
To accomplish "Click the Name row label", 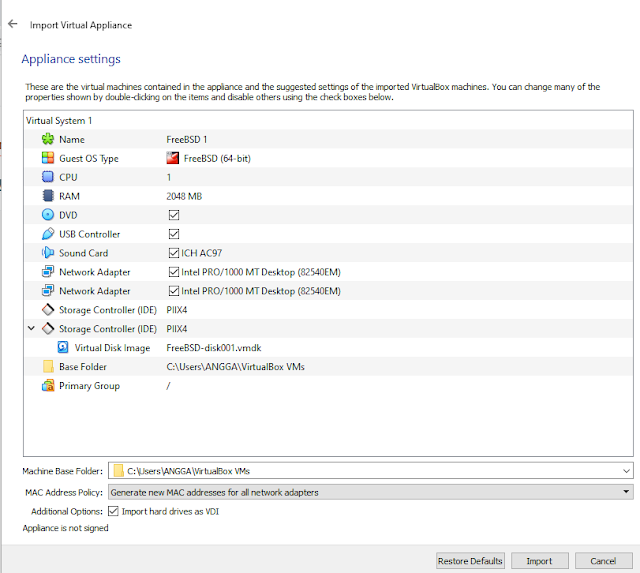I will pos(72,140).
